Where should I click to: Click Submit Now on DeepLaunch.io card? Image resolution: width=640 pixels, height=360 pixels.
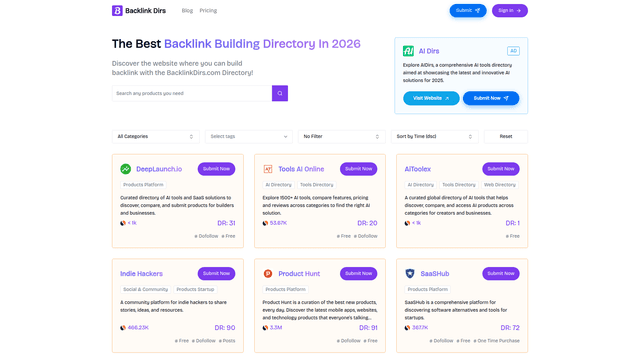click(216, 169)
